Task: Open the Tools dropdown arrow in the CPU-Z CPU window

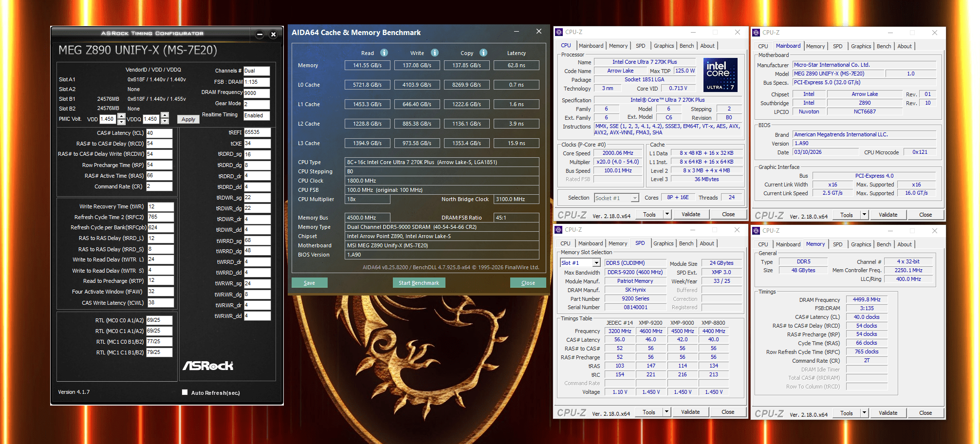Action: pos(667,214)
